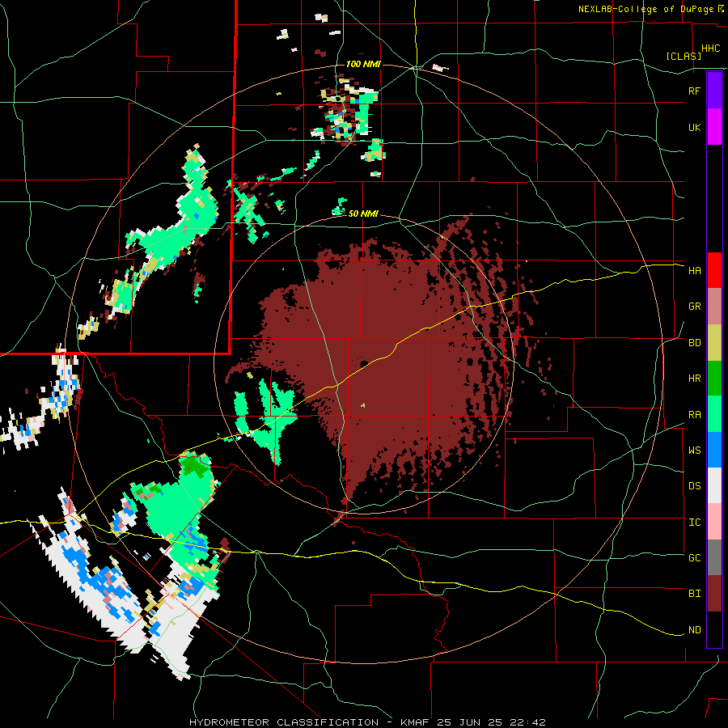
Task: Click the ND legend label
Action: [x=694, y=630]
